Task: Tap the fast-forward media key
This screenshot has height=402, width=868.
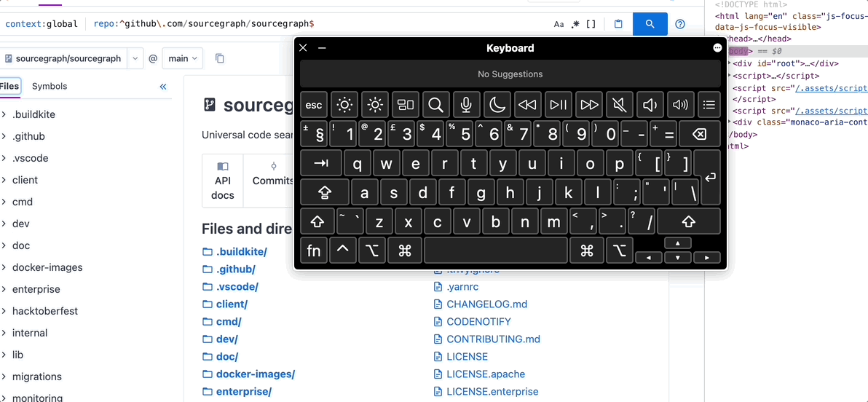Action: coord(590,105)
